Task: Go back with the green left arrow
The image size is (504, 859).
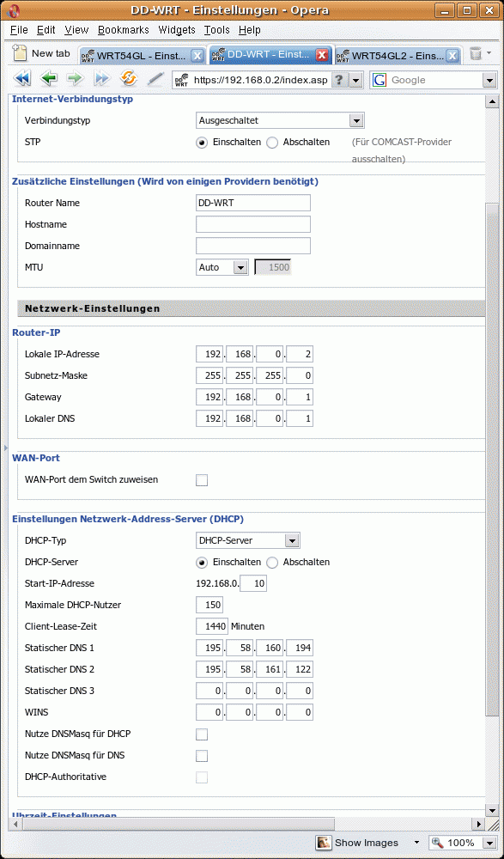Action: 49,79
